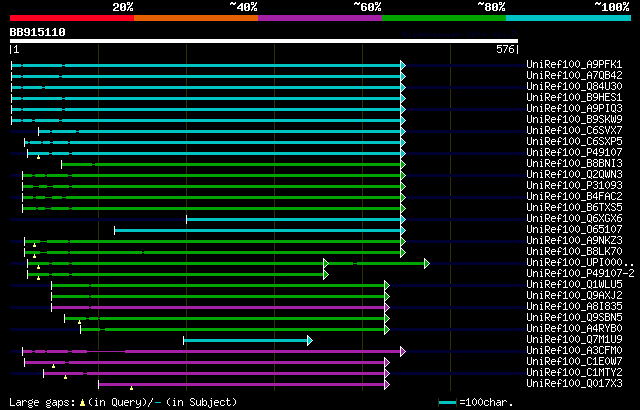640x410 pixels.
Task: Open the UniRef100_A9PFK1 hit label
Action: pyautogui.click(x=574, y=64)
